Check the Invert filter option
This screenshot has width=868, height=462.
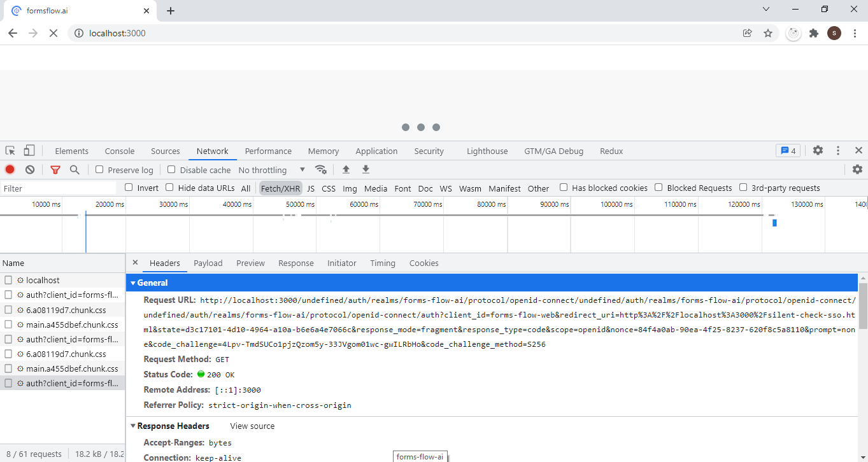pos(128,187)
